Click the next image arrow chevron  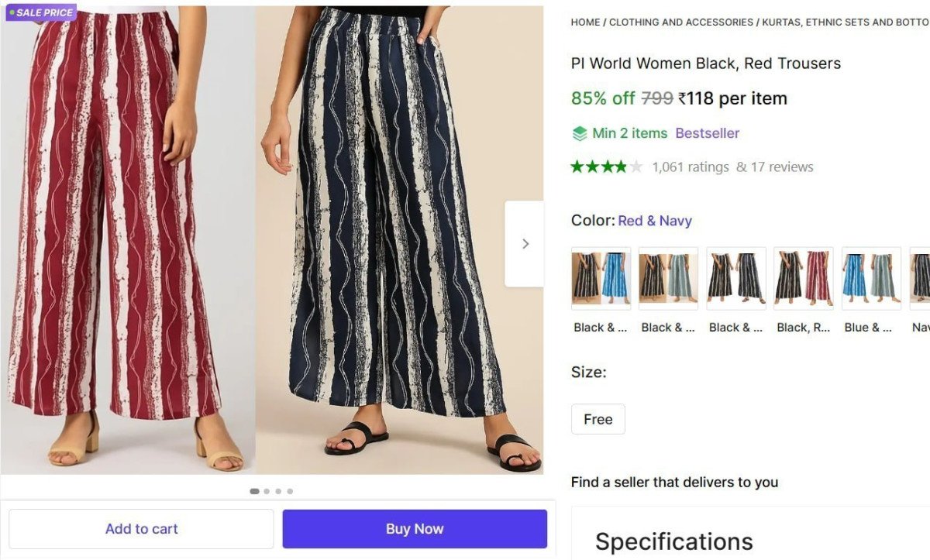(525, 244)
